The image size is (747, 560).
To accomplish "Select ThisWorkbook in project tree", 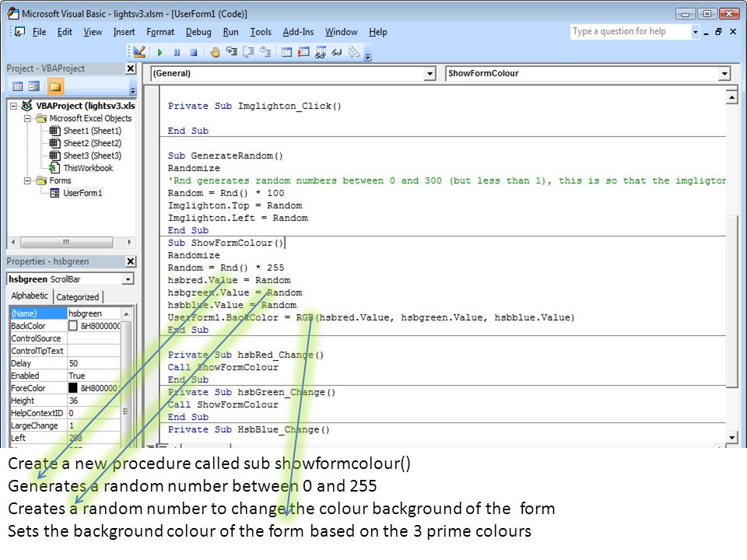I will (88, 168).
